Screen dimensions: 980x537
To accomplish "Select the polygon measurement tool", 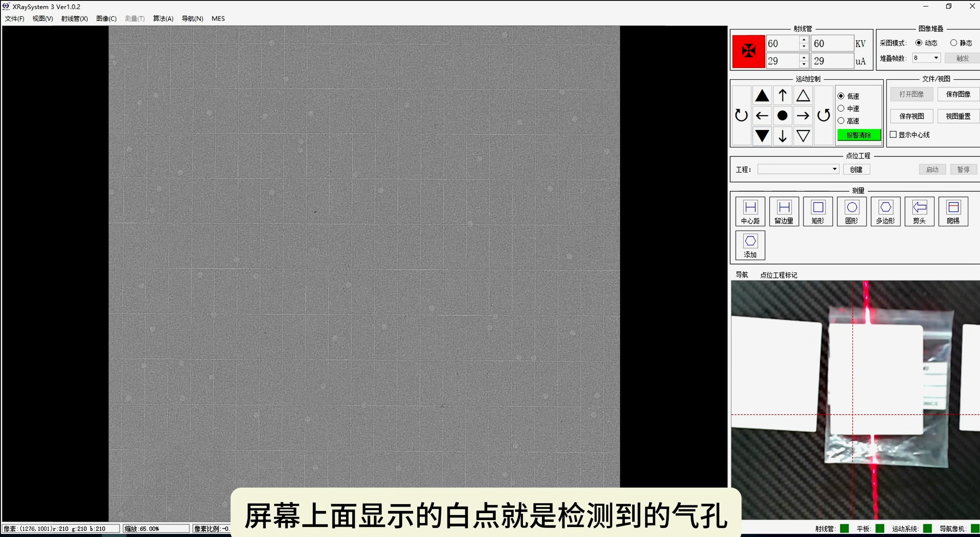I will pos(885,212).
